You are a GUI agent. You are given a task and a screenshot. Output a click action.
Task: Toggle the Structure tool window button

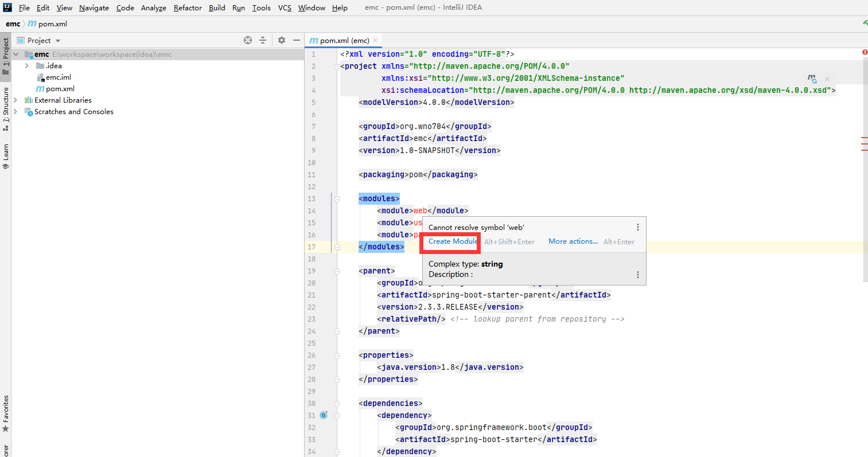[6, 108]
